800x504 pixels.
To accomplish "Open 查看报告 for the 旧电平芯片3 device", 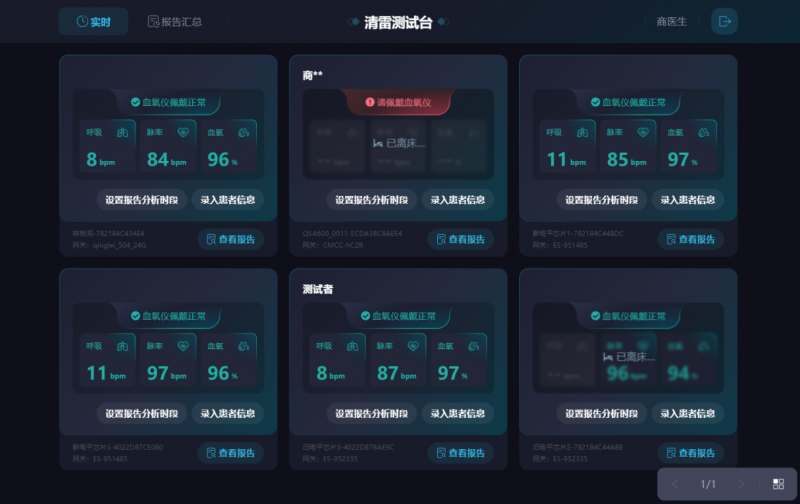I will coord(460,453).
